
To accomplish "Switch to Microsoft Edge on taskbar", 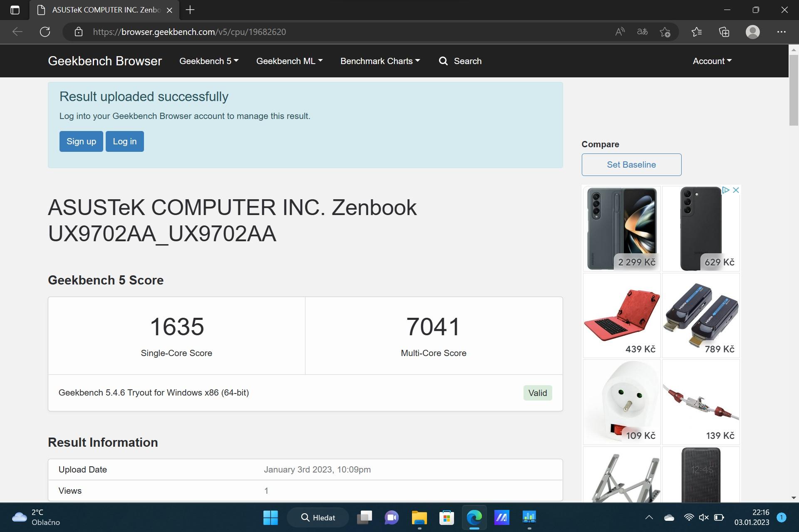I will coord(474,517).
